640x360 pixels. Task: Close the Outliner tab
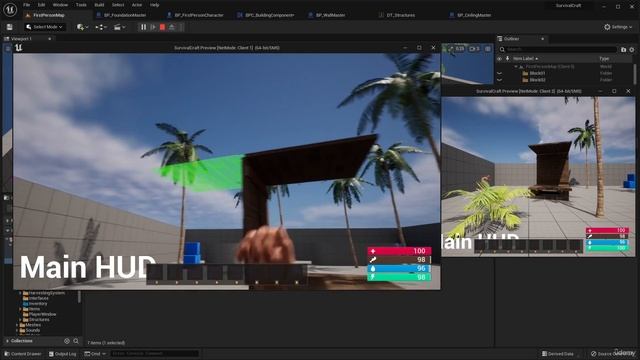tap(542, 39)
